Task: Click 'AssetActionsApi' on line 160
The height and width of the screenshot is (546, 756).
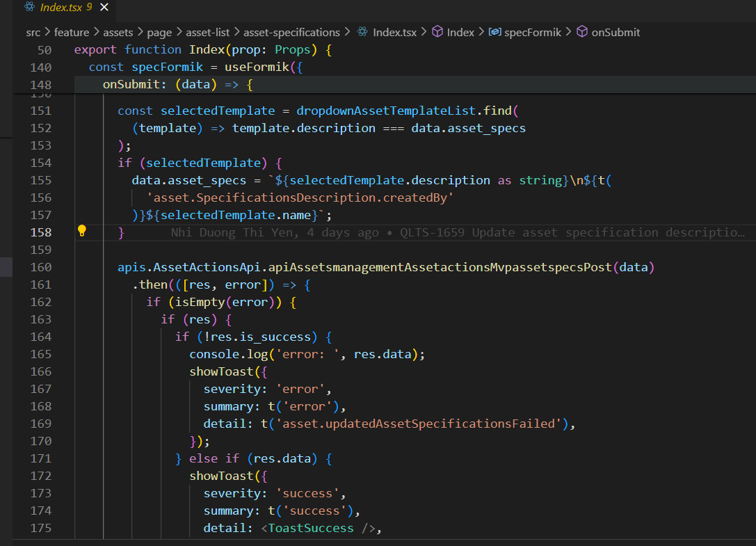Action: (207, 267)
